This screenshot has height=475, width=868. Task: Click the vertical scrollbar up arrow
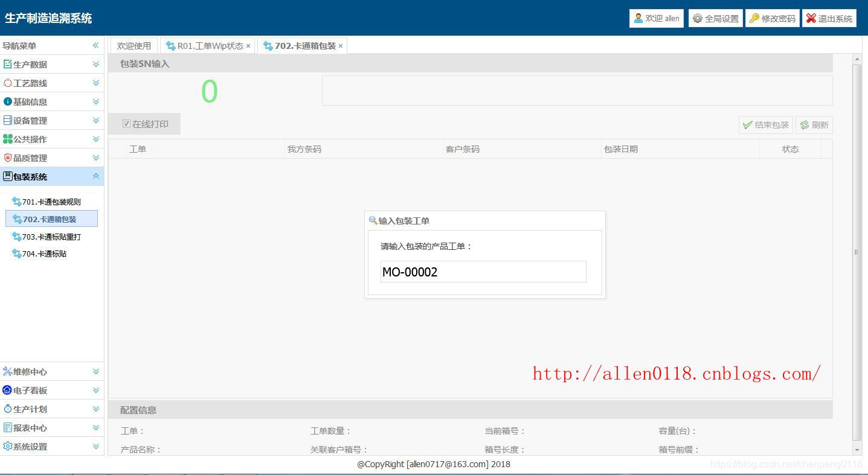coord(857,59)
